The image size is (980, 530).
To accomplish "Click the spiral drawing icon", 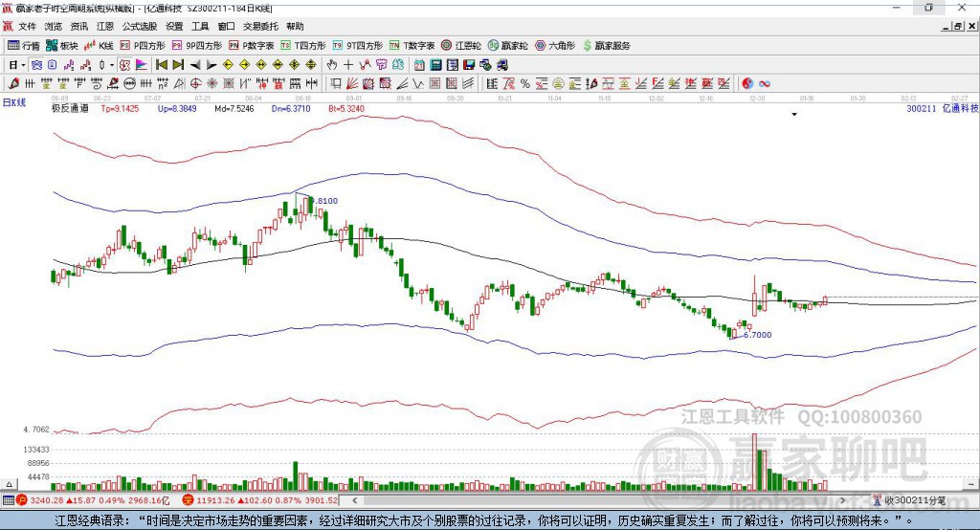I will pos(97,84).
